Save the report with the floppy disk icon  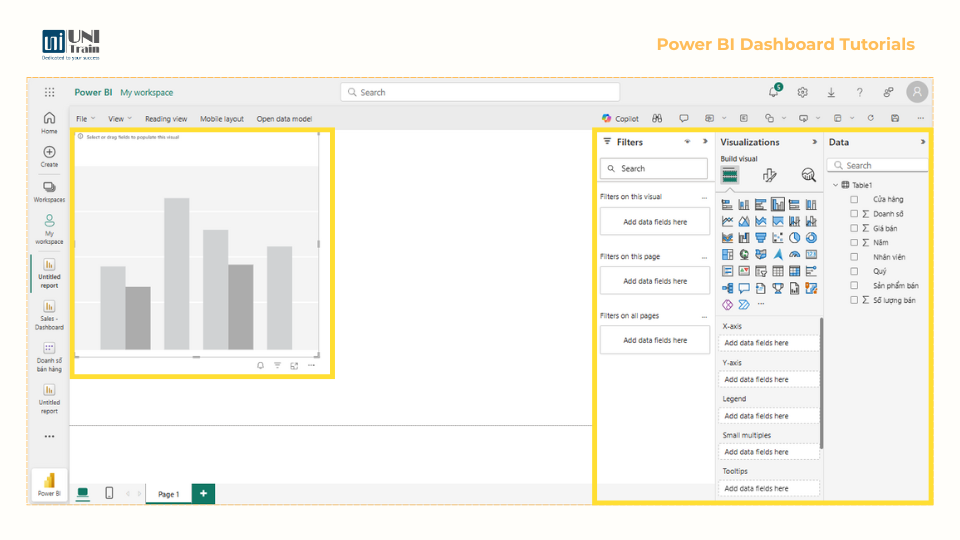click(895, 118)
